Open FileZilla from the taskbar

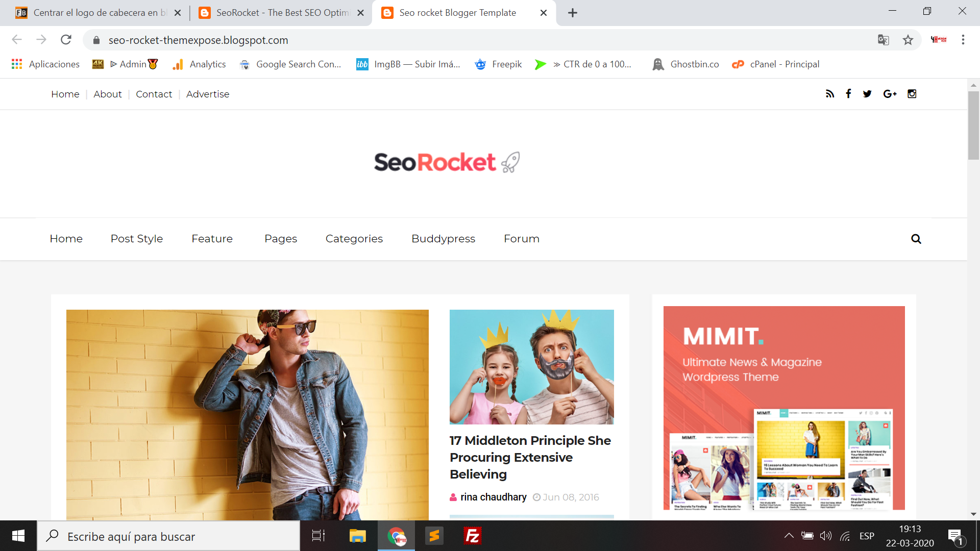(473, 536)
